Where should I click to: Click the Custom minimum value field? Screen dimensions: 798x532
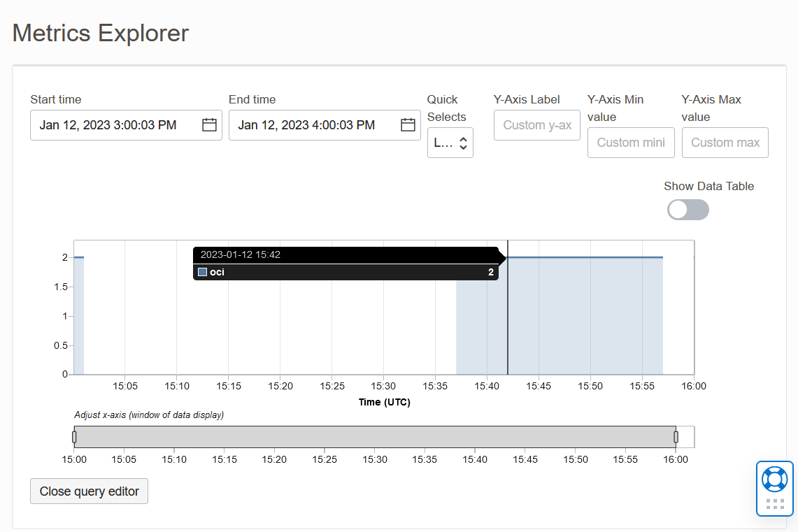[630, 143]
